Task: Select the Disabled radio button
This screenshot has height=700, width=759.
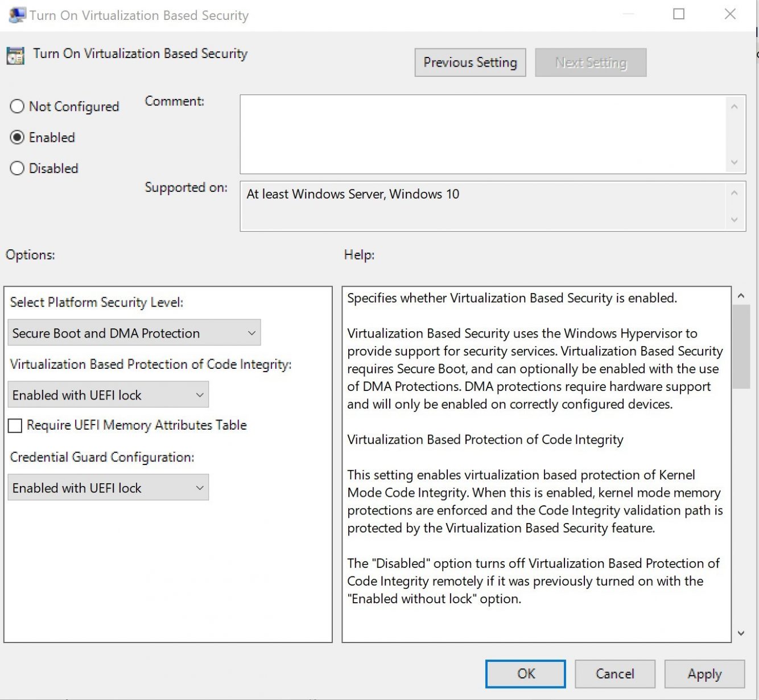Action: tap(16, 168)
